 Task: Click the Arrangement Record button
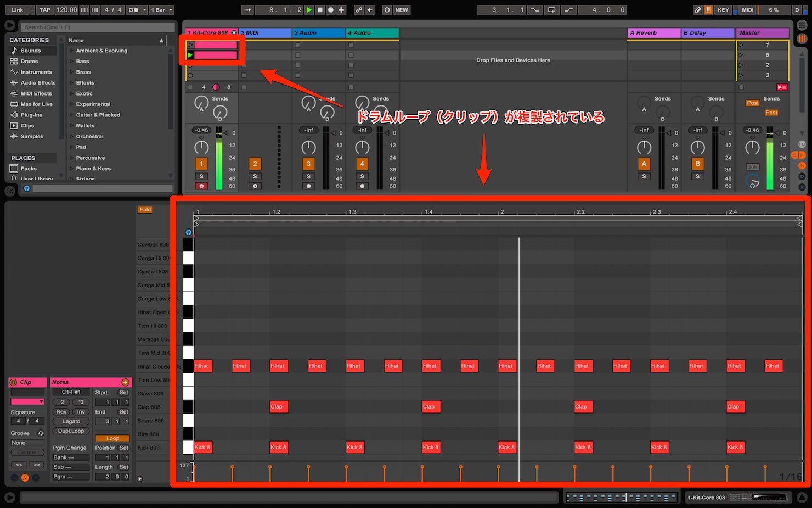click(331, 10)
